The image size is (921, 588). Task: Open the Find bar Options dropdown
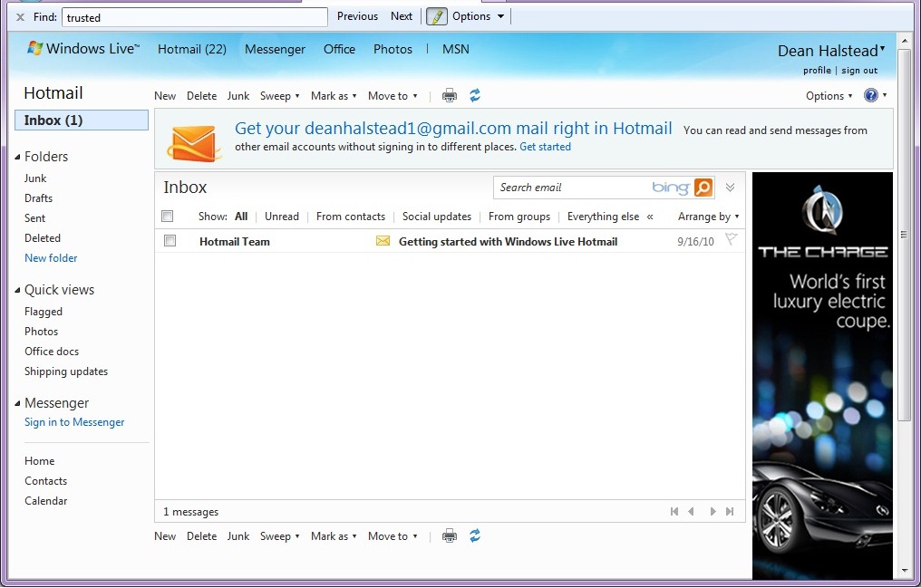click(x=478, y=16)
